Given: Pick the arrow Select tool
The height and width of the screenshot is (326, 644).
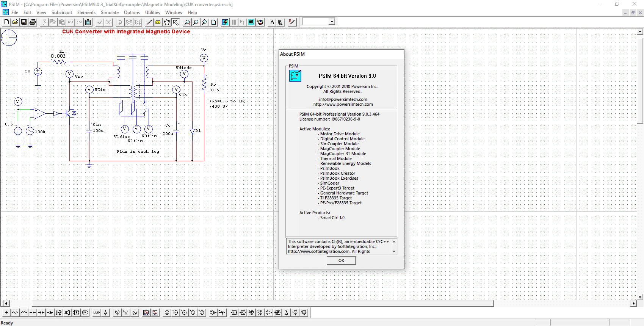Looking at the screenshot, I should coord(175,22).
